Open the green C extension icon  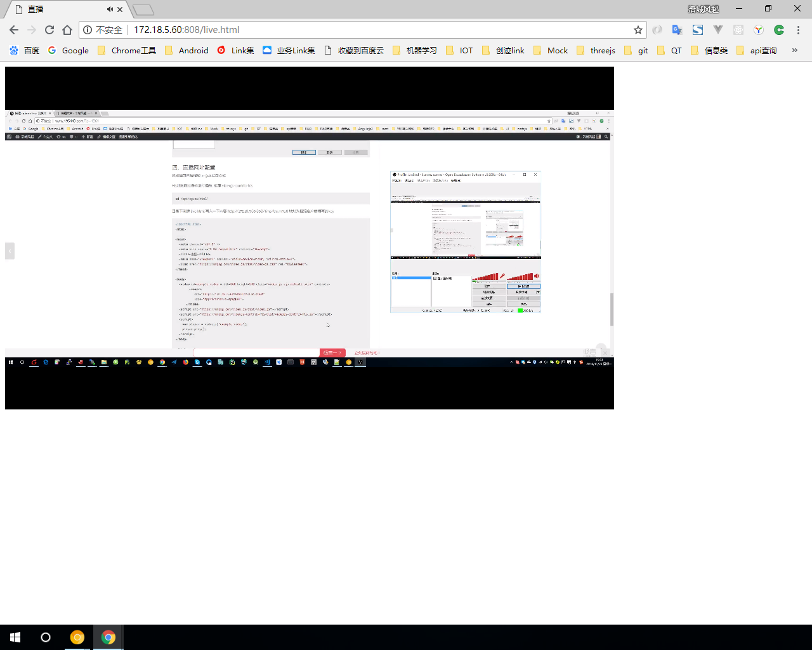coord(779,30)
